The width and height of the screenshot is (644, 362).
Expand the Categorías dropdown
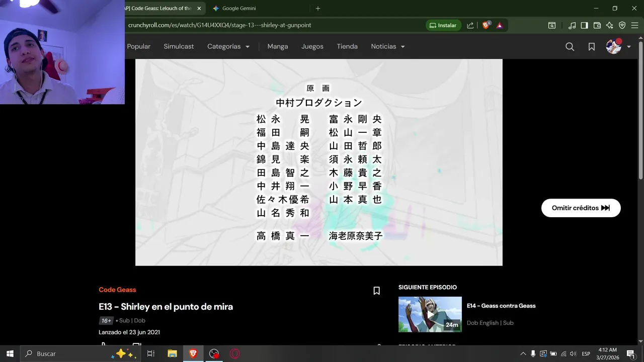coord(228,46)
